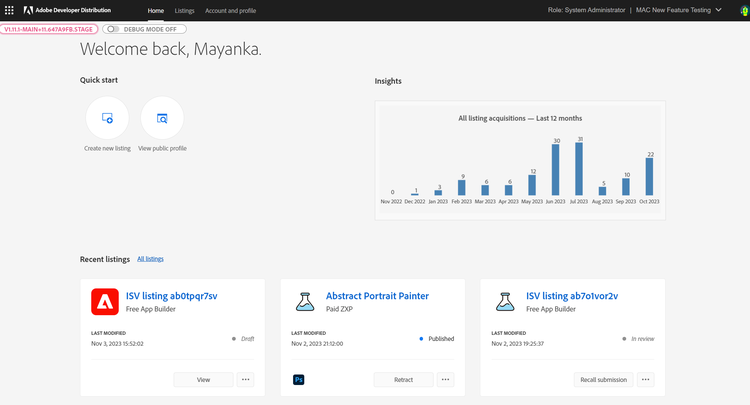750x405 pixels.
Task: Click the Create new listing icon
Action: click(x=107, y=118)
